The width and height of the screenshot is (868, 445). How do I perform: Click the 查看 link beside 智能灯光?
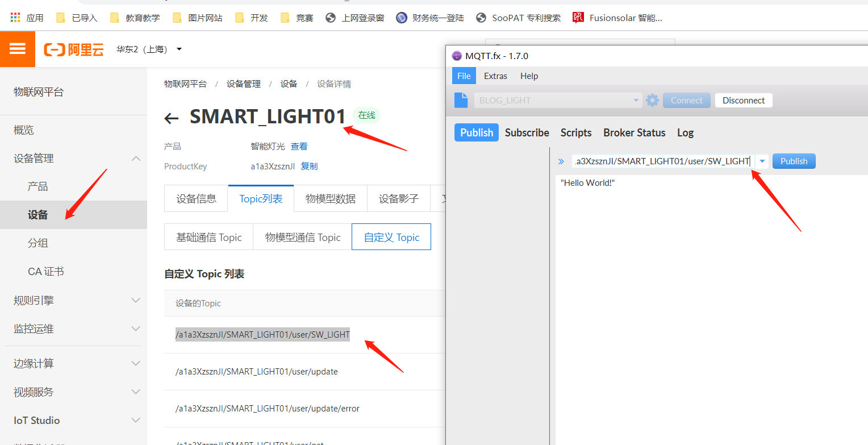299,146
